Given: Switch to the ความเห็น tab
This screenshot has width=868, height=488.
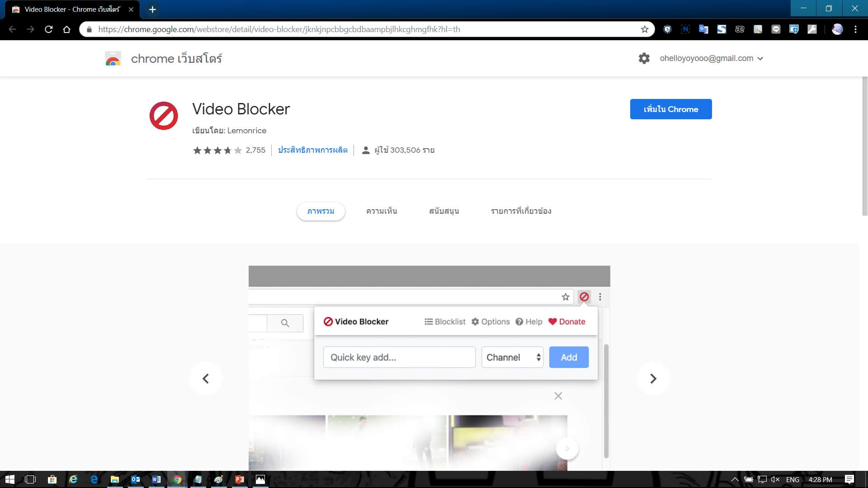Looking at the screenshot, I should (382, 211).
